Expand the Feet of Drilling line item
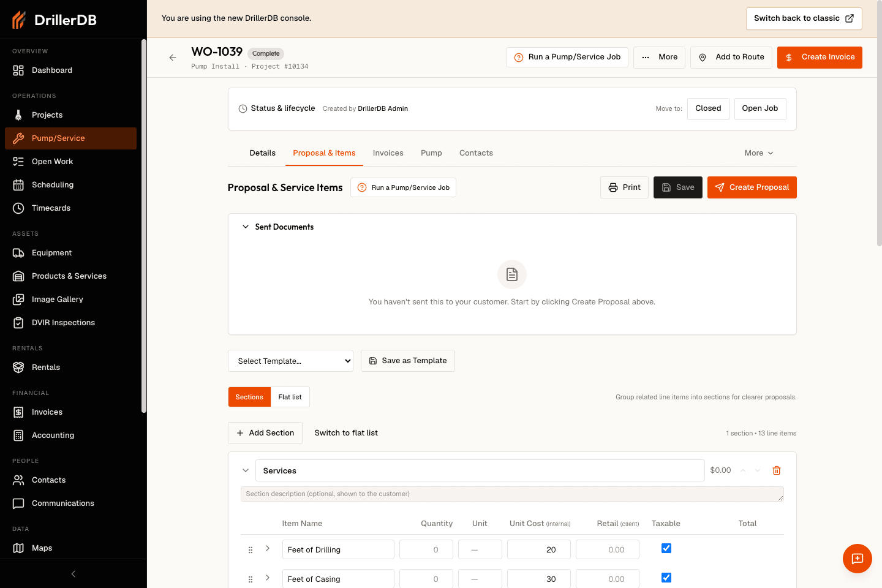This screenshot has height=588, width=882. (268, 548)
